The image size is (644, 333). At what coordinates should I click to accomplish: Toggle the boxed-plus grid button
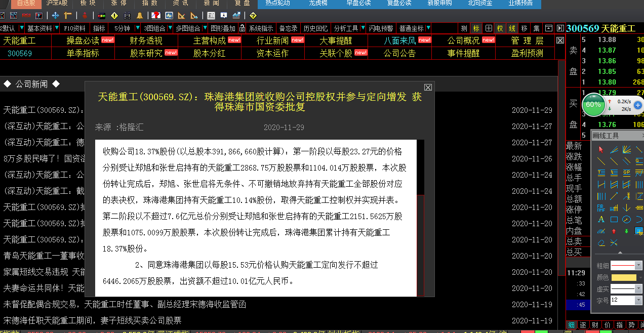(489, 28)
